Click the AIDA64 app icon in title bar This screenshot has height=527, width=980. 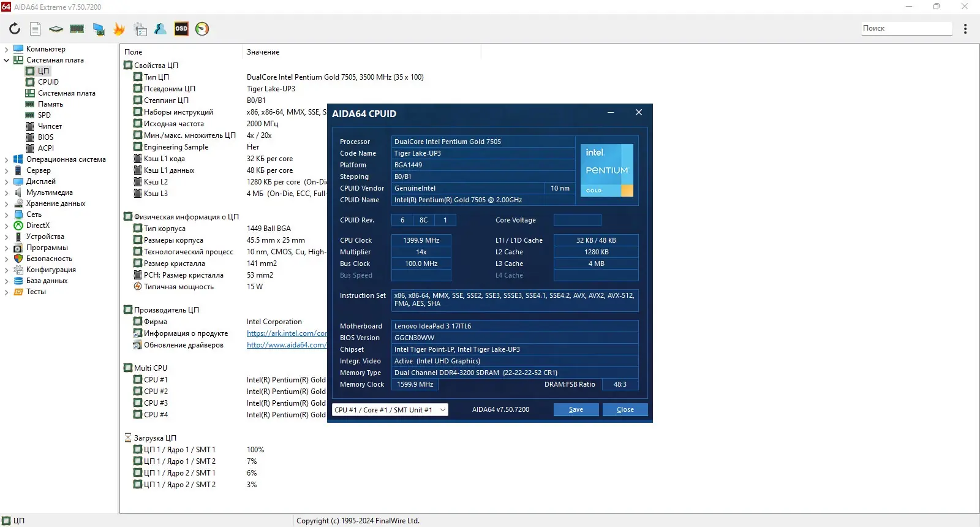[x=6, y=7]
